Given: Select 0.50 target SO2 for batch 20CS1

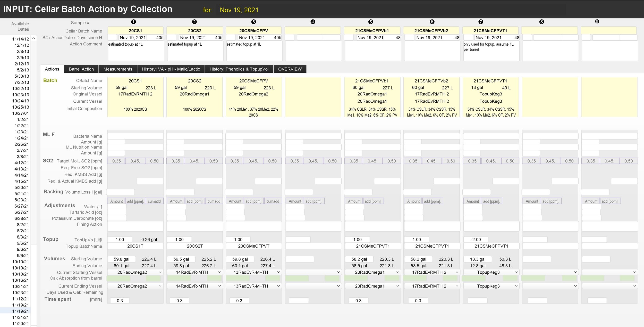Looking at the screenshot, I should [154, 161].
